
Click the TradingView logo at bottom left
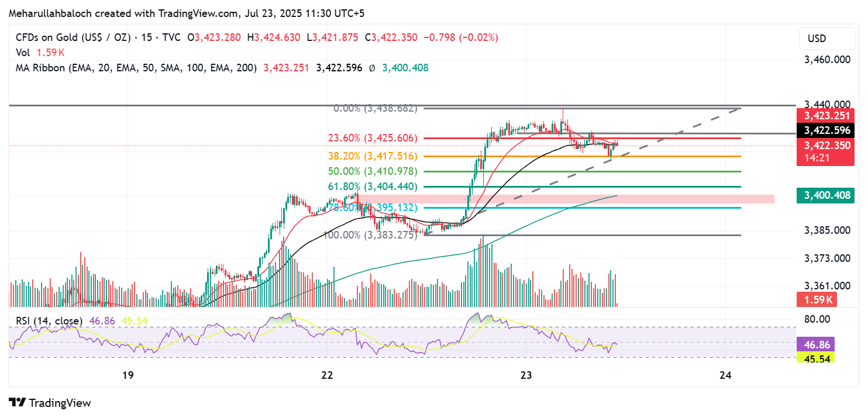[x=50, y=403]
